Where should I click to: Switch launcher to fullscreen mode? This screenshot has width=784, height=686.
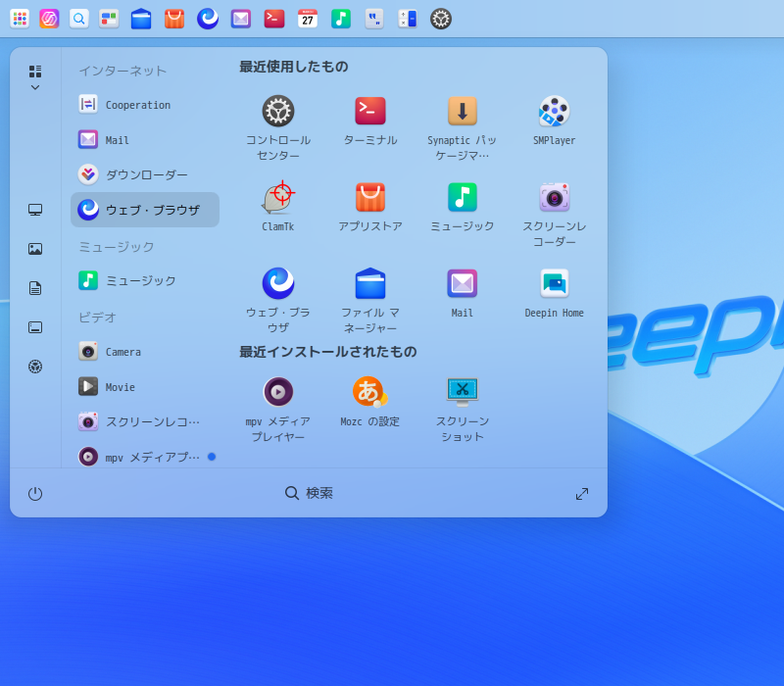[582, 494]
